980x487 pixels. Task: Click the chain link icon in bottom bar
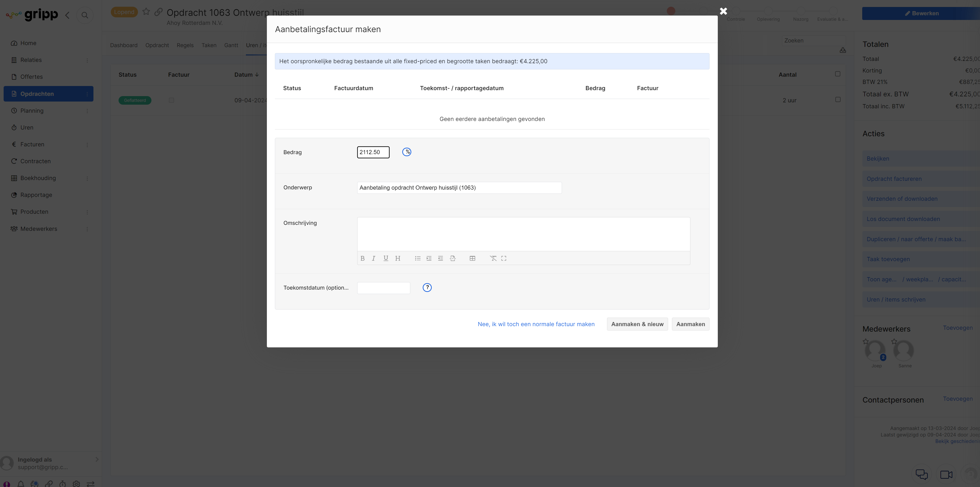tap(49, 484)
